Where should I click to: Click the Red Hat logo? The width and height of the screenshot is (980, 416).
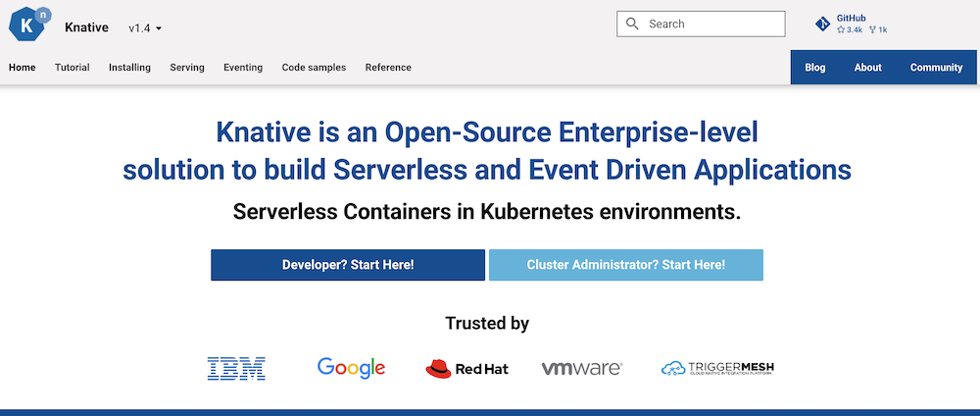coord(466,369)
